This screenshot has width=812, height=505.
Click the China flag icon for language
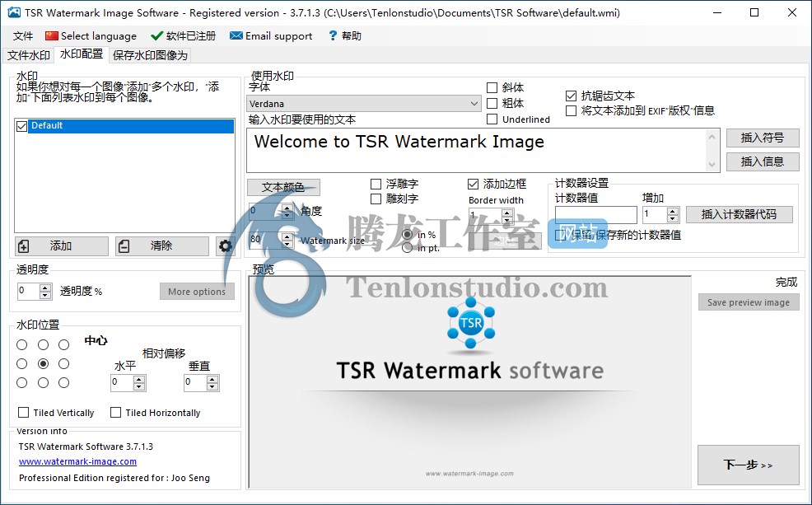coord(51,35)
